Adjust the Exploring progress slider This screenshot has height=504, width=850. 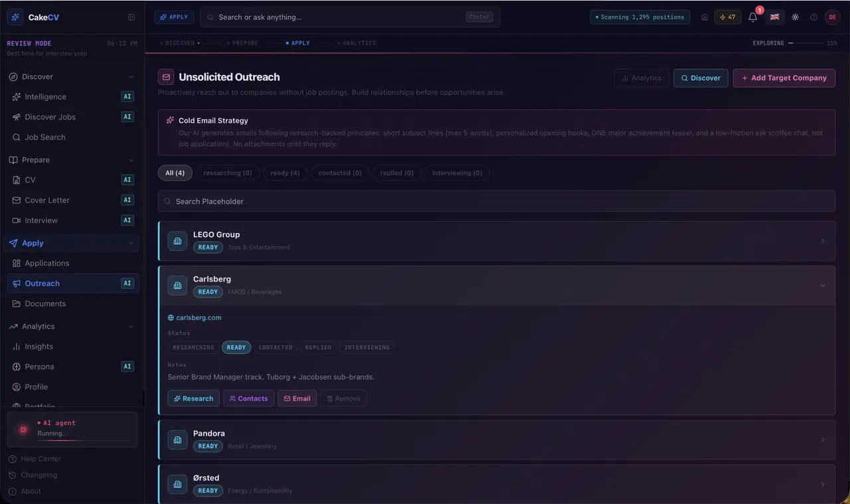[806, 43]
